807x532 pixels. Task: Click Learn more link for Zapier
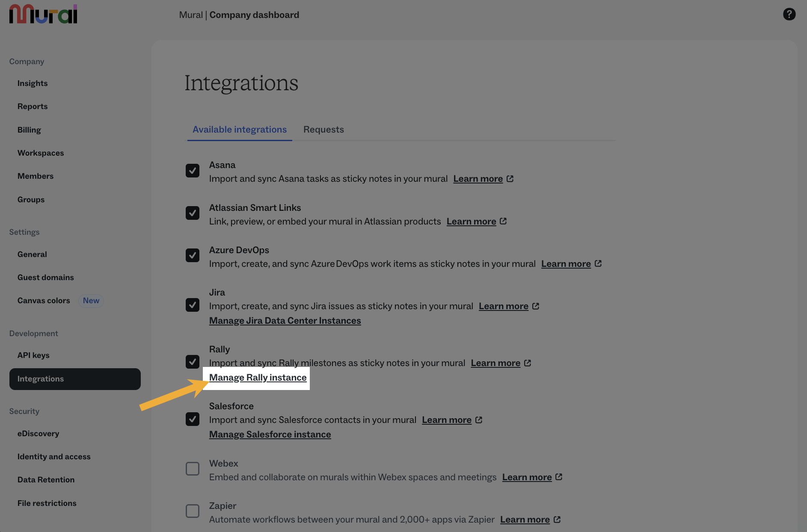pos(525,520)
